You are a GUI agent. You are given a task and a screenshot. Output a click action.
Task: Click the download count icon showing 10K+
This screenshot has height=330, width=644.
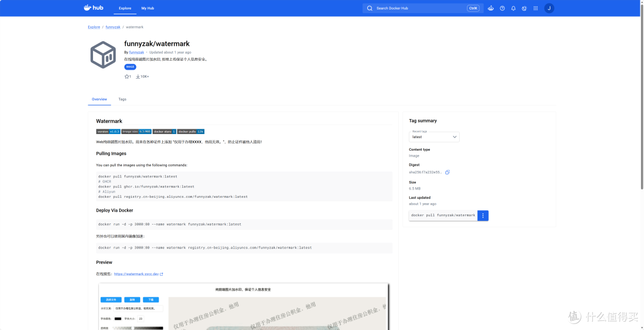click(138, 76)
